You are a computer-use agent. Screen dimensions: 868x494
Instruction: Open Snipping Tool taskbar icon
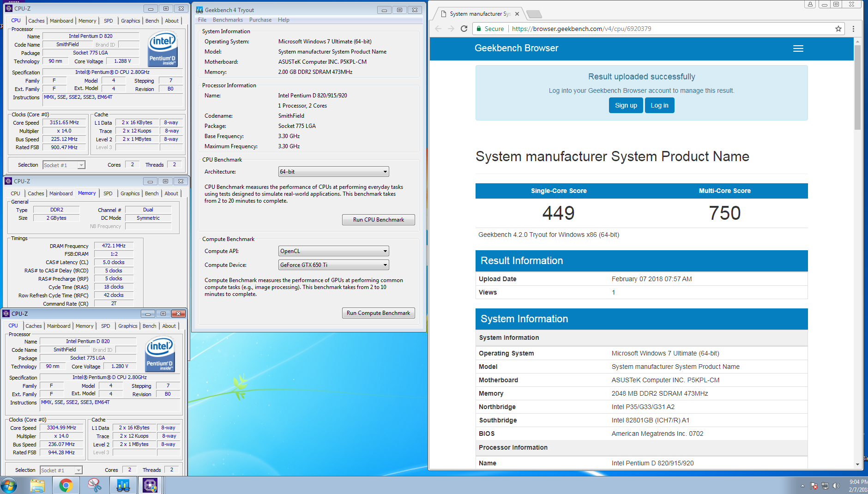pyautogui.click(x=95, y=485)
